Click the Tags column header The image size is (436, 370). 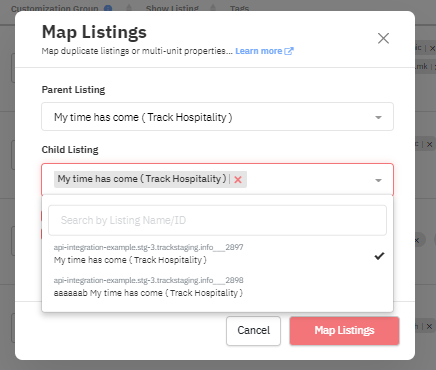[x=239, y=8]
